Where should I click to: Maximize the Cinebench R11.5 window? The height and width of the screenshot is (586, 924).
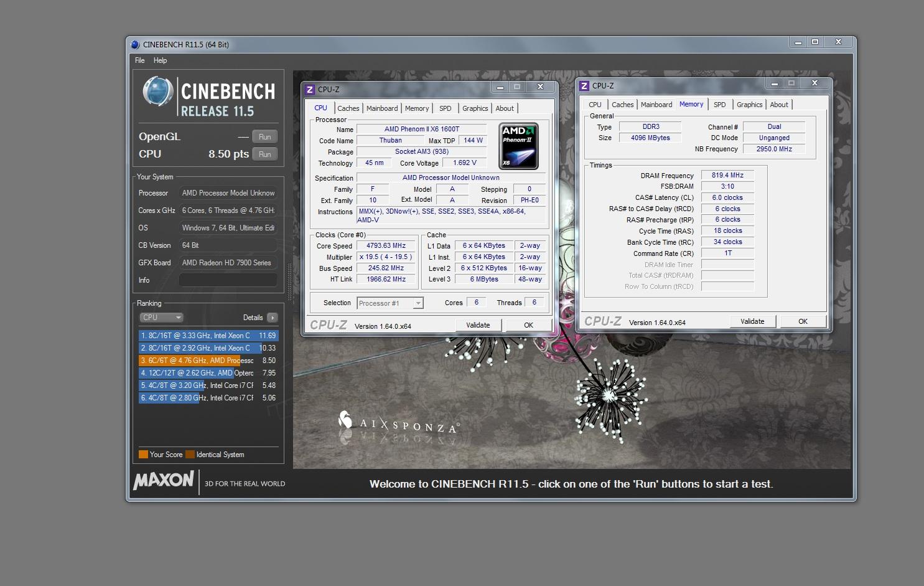point(815,42)
